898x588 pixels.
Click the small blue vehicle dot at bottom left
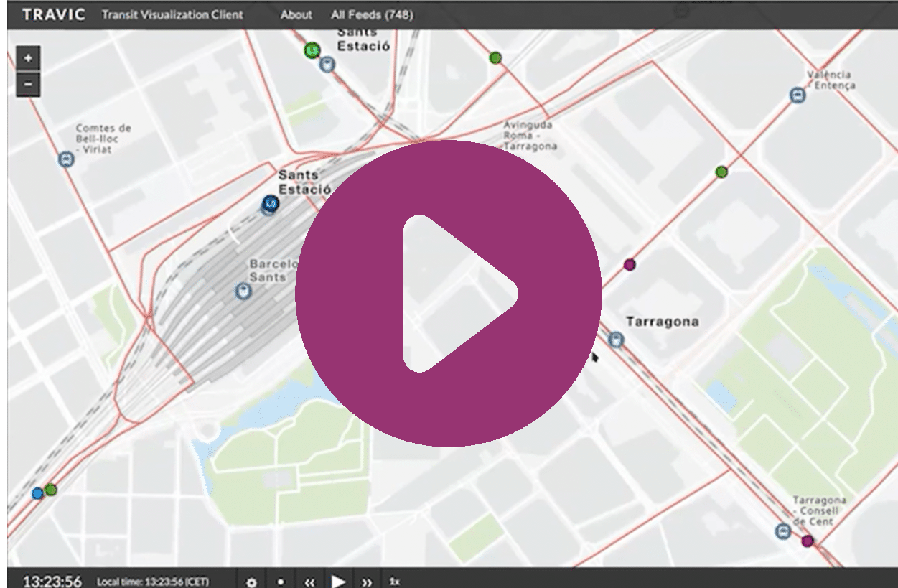[x=37, y=493]
